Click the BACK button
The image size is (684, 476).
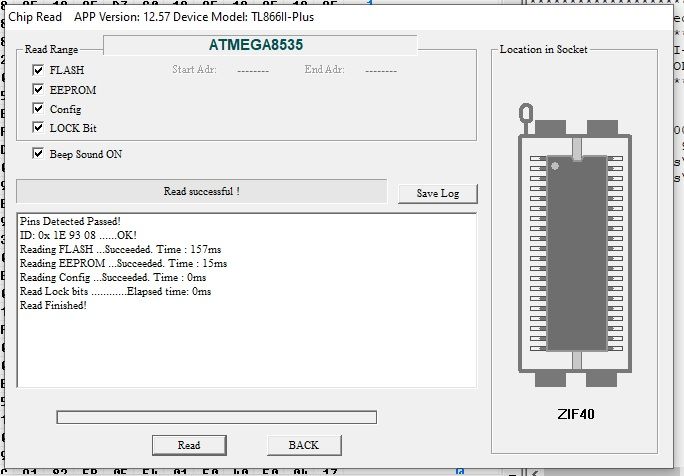[304, 445]
